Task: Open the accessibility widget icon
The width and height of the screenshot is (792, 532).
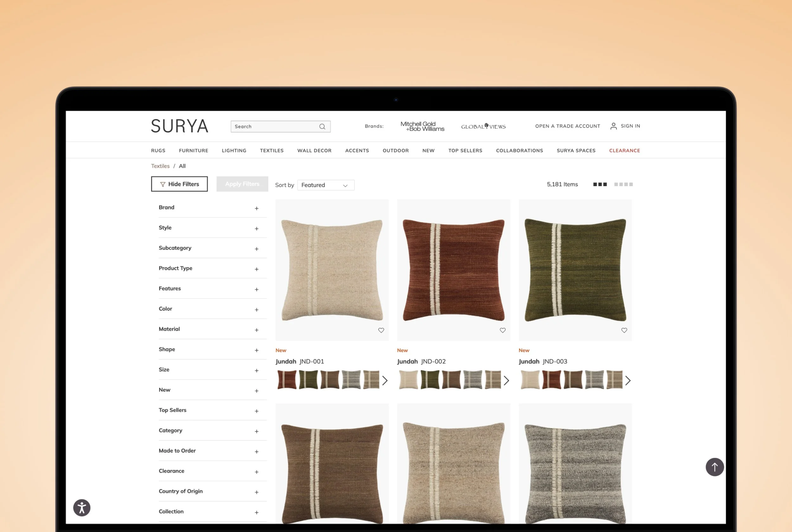Action: [82, 508]
